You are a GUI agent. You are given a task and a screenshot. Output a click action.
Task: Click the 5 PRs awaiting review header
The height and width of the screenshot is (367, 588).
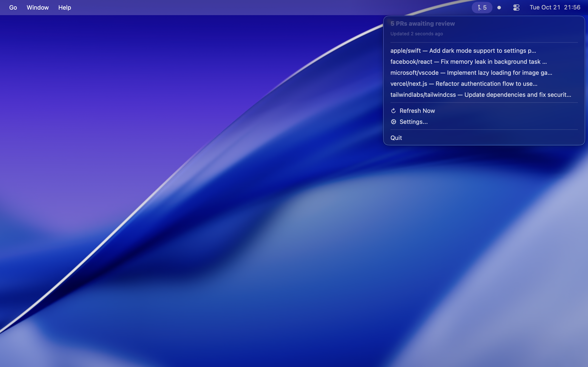click(x=423, y=24)
